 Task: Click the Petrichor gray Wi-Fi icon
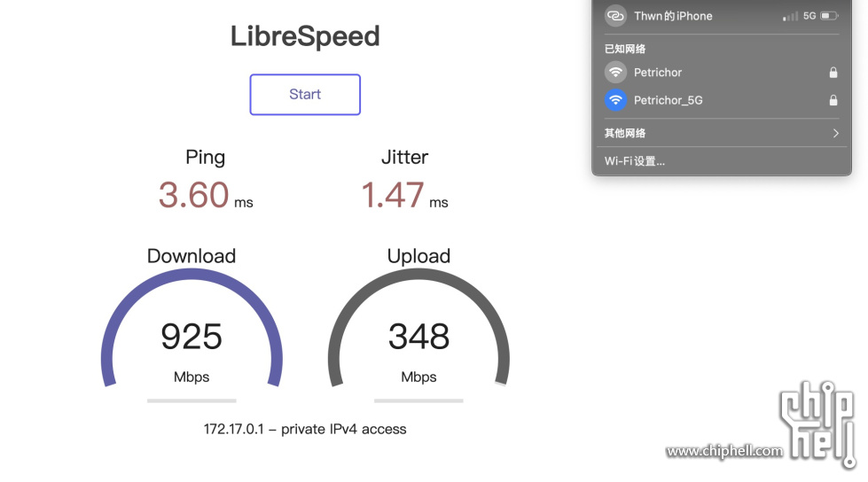(615, 73)
